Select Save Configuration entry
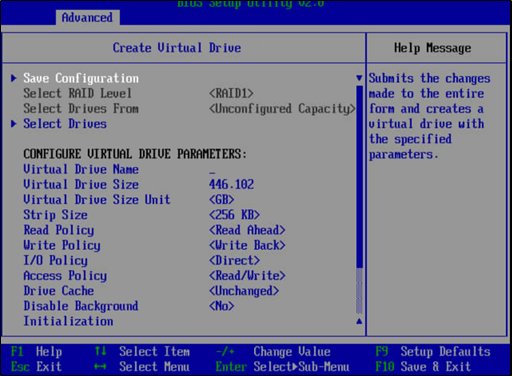Viewport: 512px width, 376px height. click(x=81, y=78)
